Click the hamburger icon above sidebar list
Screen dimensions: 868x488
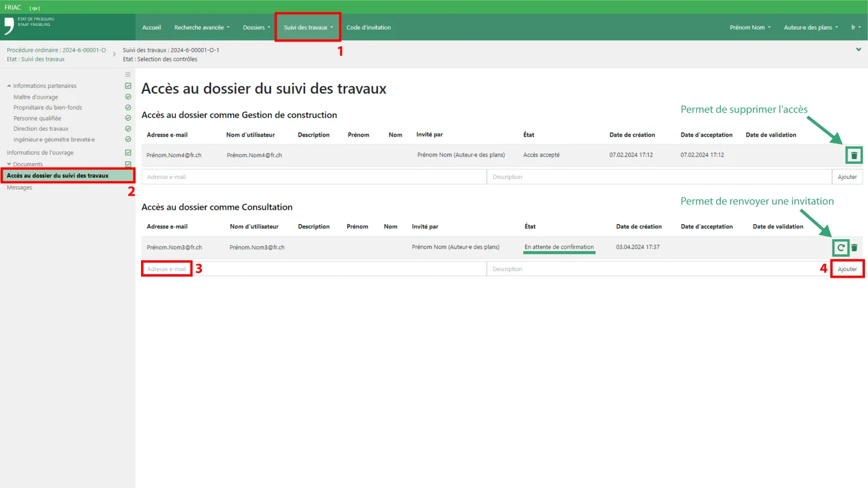128,75
